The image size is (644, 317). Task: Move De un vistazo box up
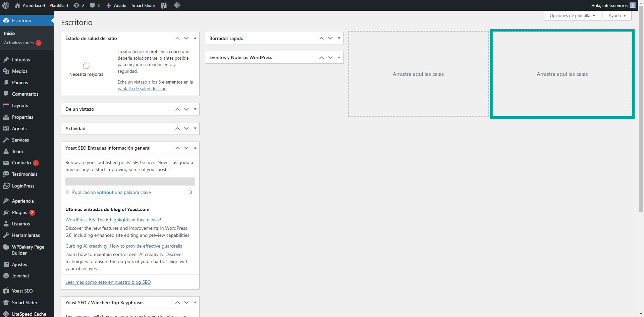(177, 109)
